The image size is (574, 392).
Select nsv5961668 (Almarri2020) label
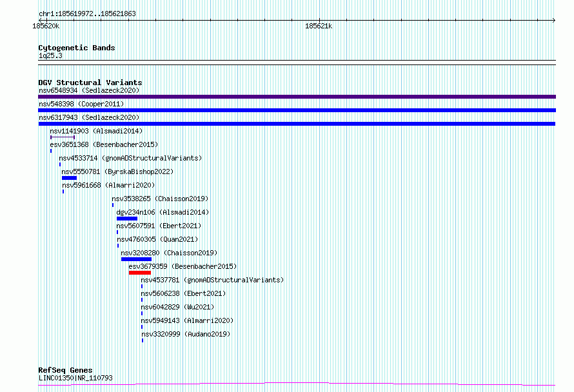click(x=108, y=185)
